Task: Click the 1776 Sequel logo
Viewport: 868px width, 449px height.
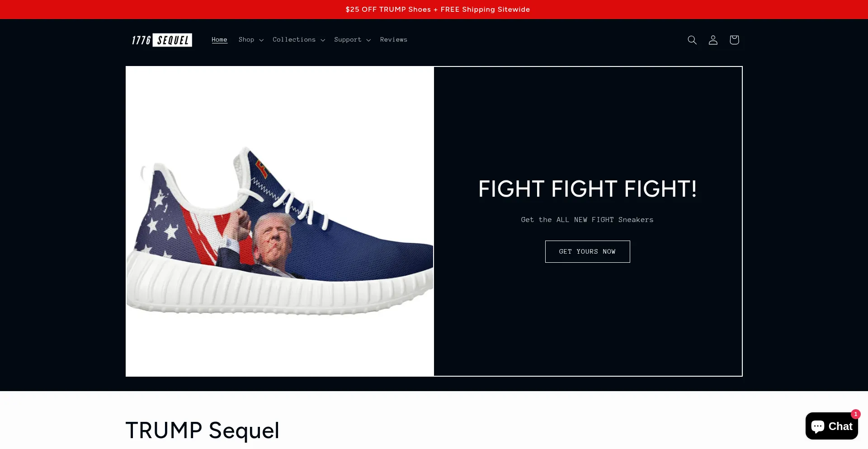Action: (x=161, y=40)
